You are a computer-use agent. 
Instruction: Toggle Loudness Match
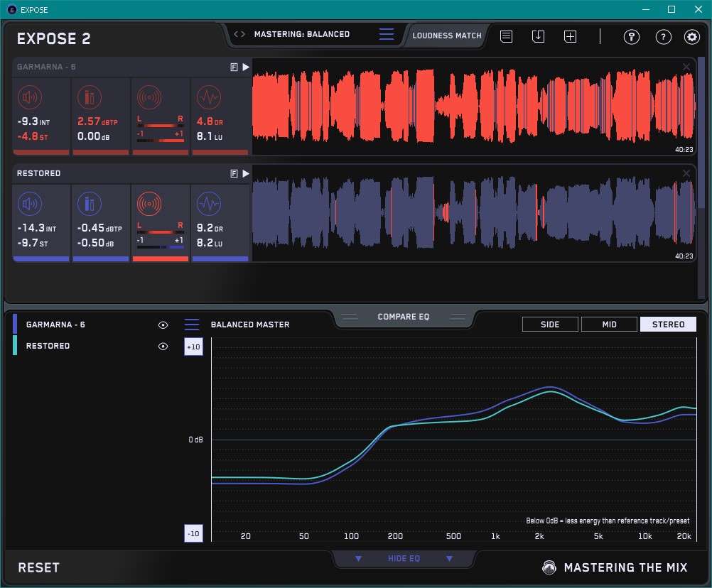pyautogui.click(x=446, y=35)
